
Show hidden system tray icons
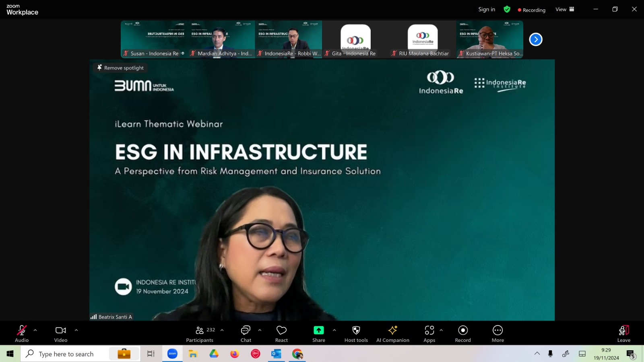[537, 354]
